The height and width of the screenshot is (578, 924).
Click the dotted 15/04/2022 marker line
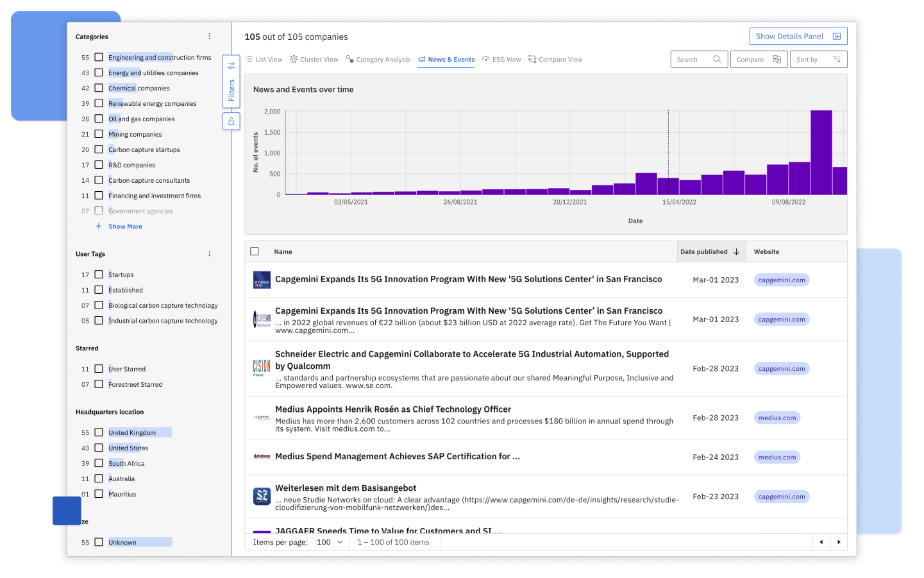pos(668,153)
